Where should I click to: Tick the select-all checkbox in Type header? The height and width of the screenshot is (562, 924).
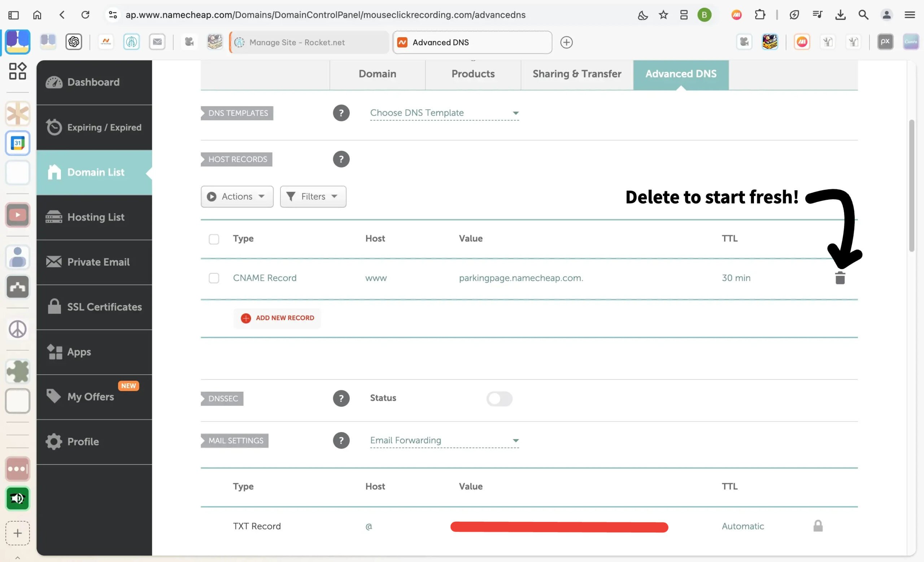[214, 239]
